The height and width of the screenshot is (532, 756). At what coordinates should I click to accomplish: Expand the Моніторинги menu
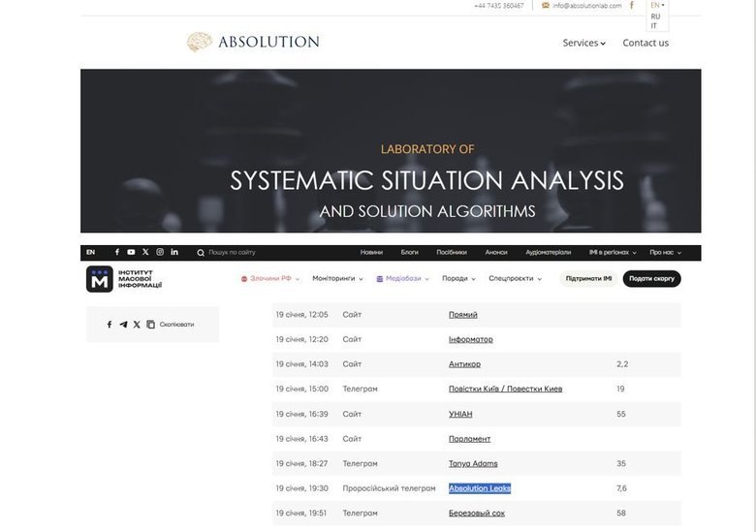pyautogui.click(x=337, y=278)
